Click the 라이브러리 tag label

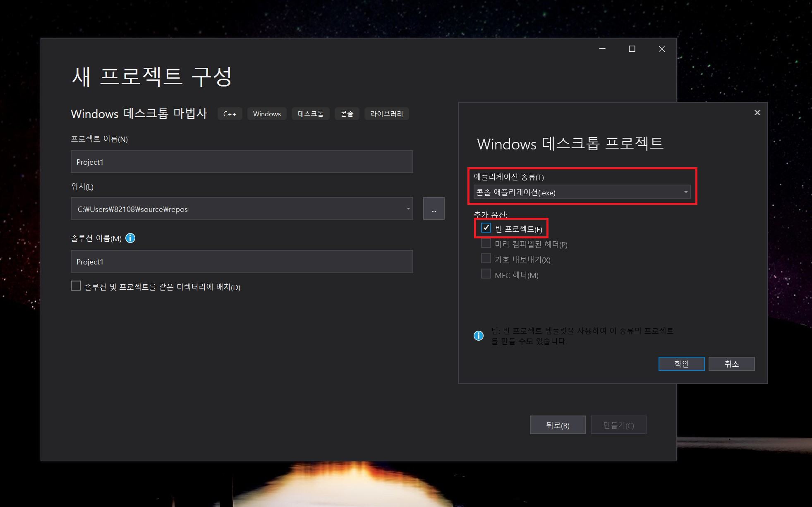386,114
